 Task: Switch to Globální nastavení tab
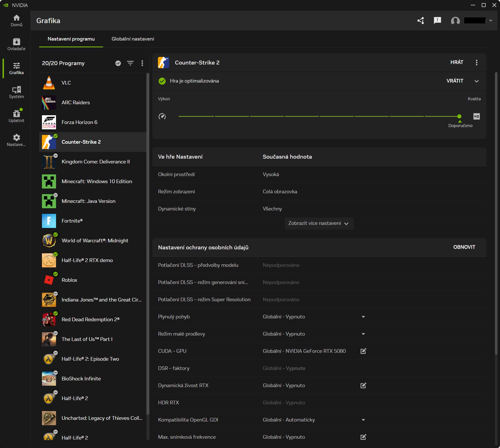(x=133, y=39)
